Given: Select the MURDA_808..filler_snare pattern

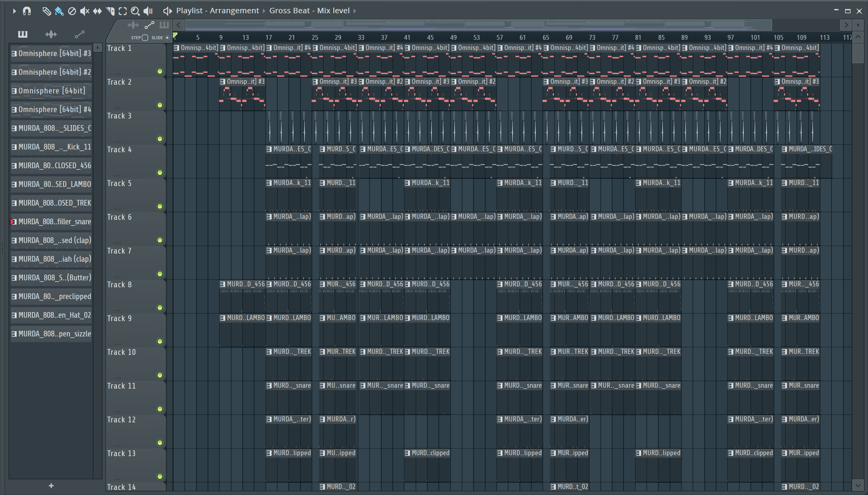Looking at the screenshot, I should (51, 222).
